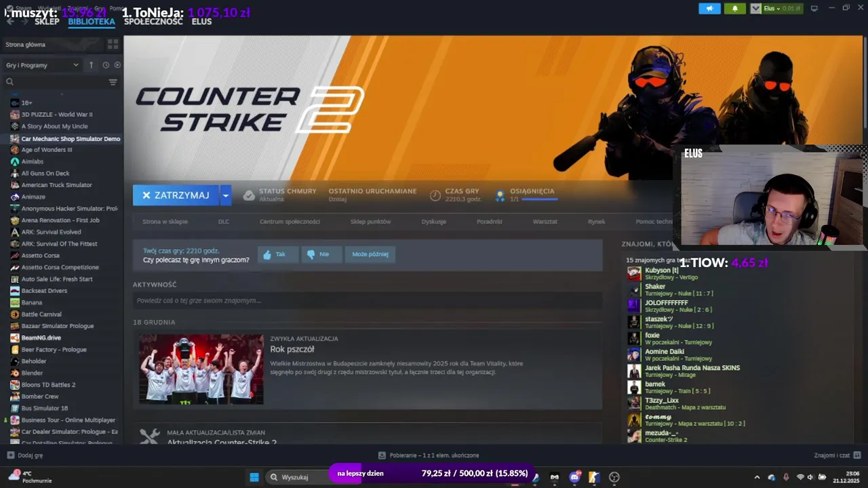868x488 pixels.
Task: Toggle the play-circle ready-to-play filter
Action: pyautogui.click(x=117, y=65)
